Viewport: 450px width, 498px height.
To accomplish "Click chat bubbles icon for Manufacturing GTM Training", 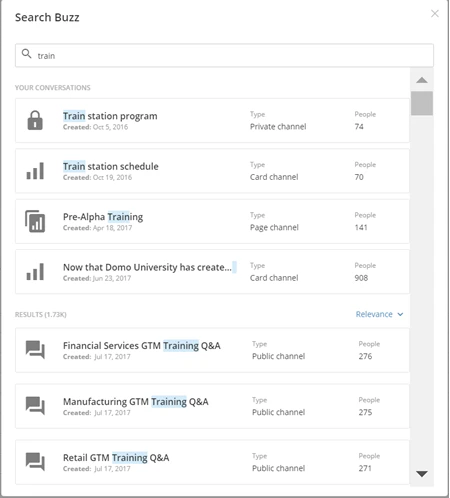I will 35,406.
